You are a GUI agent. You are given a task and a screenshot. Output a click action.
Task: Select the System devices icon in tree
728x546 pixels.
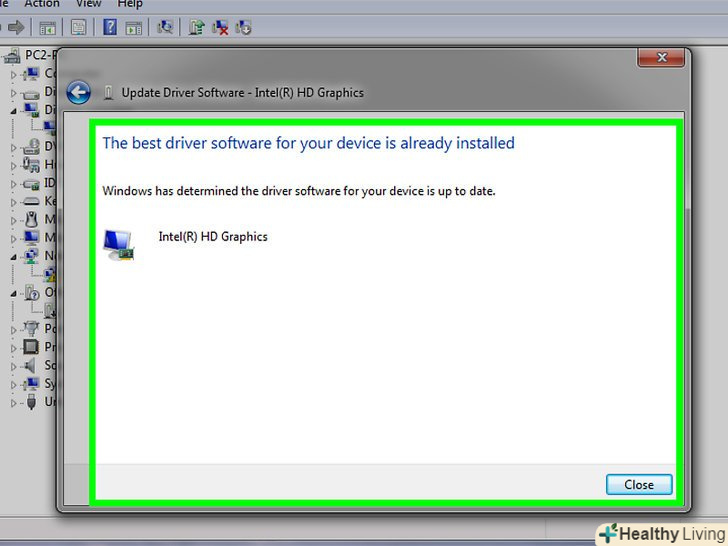point(31,384)
